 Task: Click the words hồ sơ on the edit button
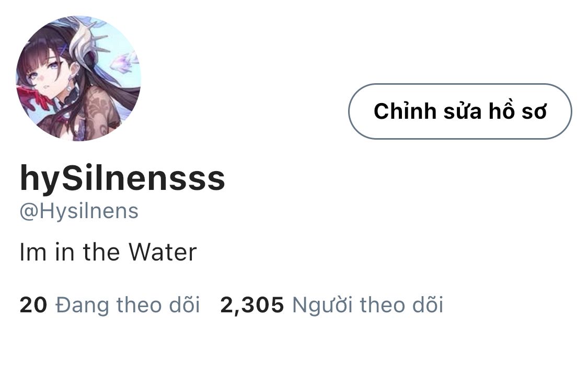(517, 111)
